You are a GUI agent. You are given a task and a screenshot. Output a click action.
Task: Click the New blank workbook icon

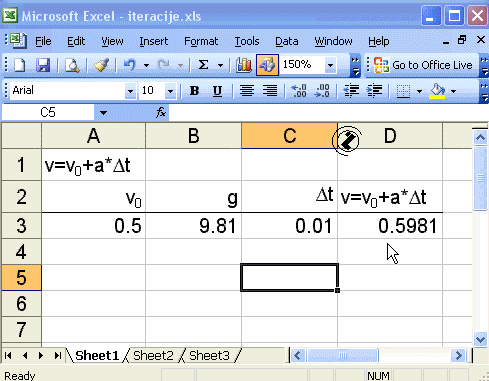pos(19,65)
